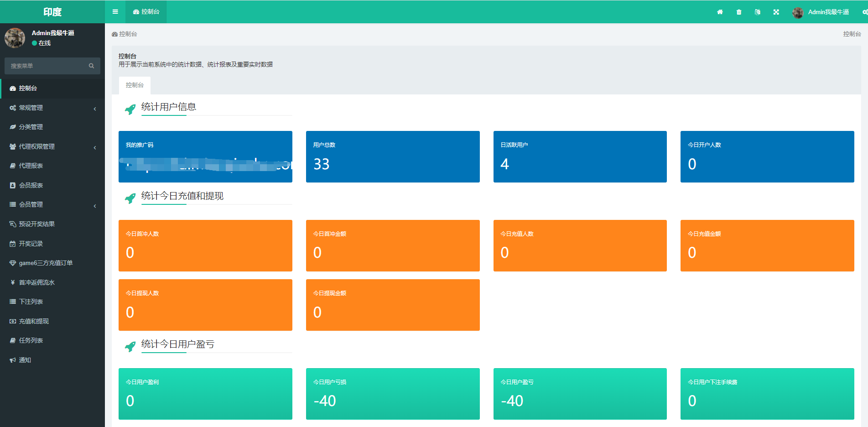
Task: Open settings gears icon at top right
Action: pyautogui.click(x=864, y=12)
